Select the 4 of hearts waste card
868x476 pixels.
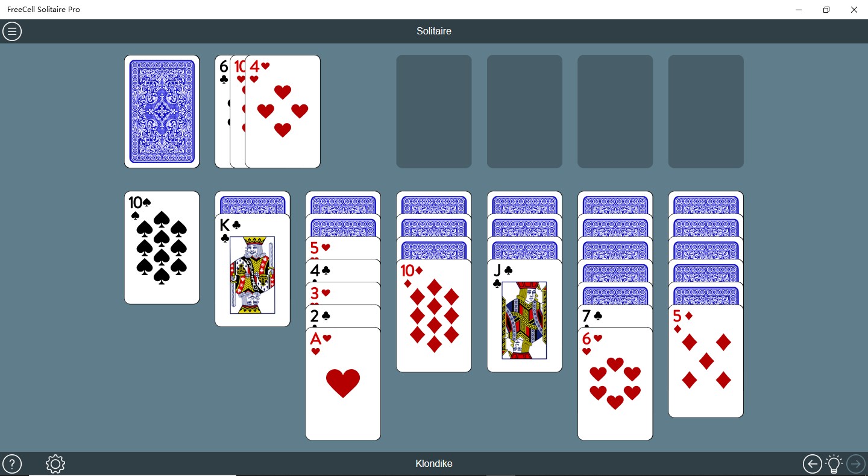click(283, 112)
